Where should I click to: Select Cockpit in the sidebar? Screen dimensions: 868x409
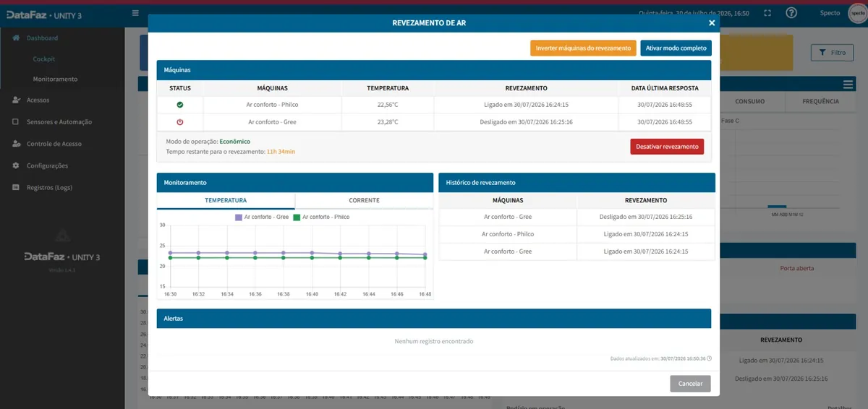[44, 59]
